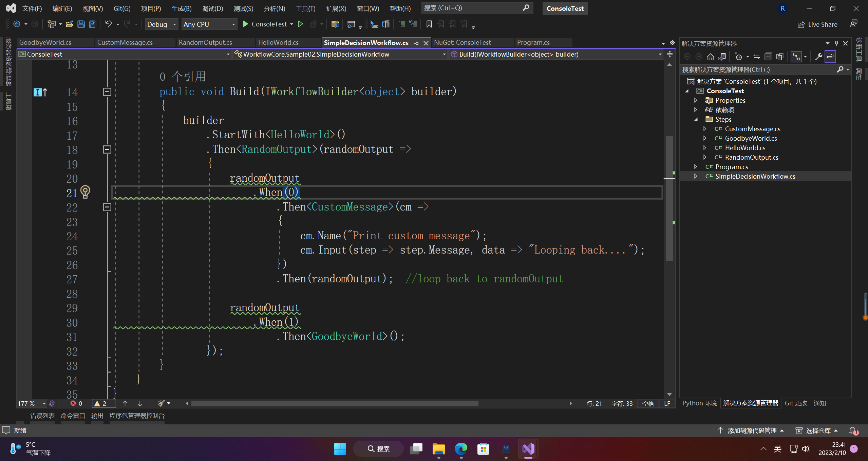This screenshot has width=868, height=461.
Task: Toggle Show All Files in Solution Explorer
Action: (780, 57)
